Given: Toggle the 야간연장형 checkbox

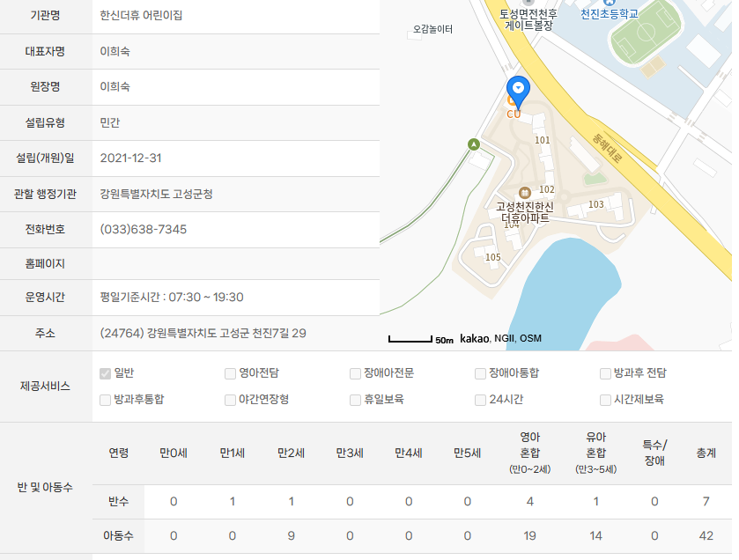Looking at the screenshot, I should pyautogui.click(x=230, y=400).
